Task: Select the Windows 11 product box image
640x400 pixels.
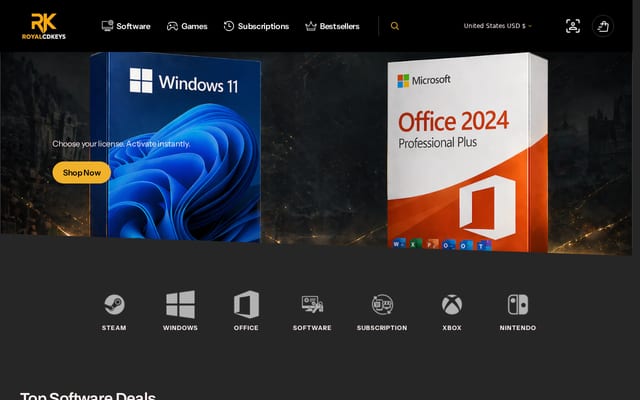Action: coord(176,147)
